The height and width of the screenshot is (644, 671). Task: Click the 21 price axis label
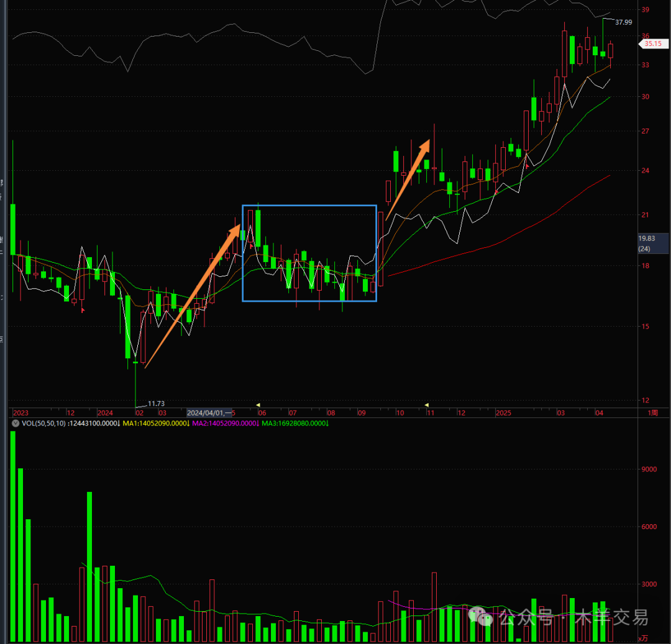click(646, 215)
